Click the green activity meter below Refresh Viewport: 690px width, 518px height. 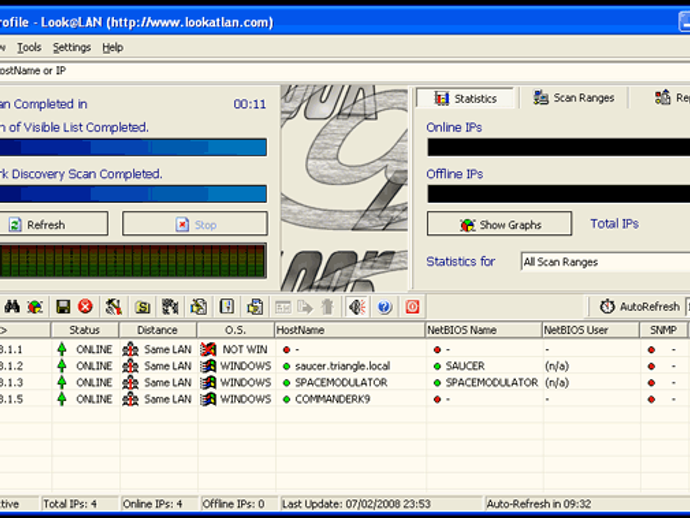[x=133, y=261]
